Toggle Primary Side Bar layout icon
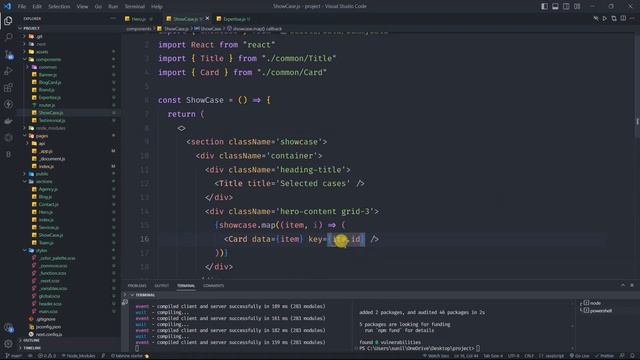The height and width of the screenshot is (360, 640). tap(544, 7)
